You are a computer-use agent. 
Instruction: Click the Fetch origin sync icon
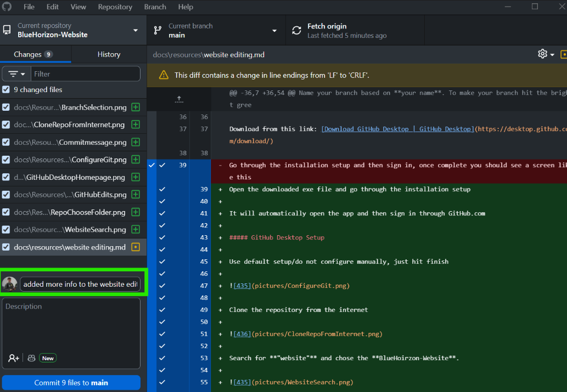pyautogui.click(x=296, y=30)
